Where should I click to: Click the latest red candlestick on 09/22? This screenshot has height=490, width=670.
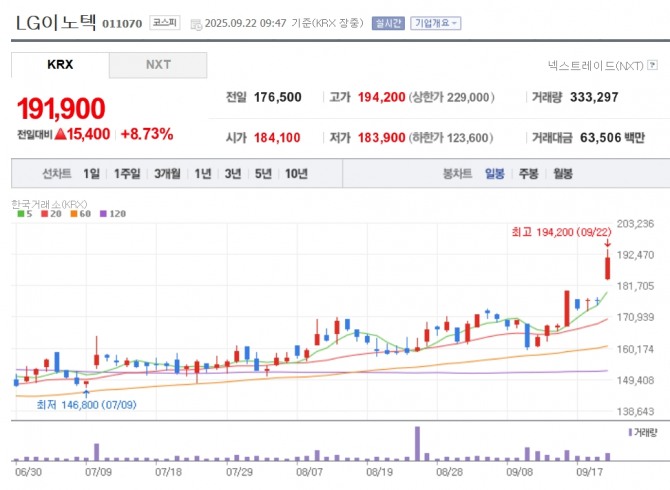pos(607,268)
